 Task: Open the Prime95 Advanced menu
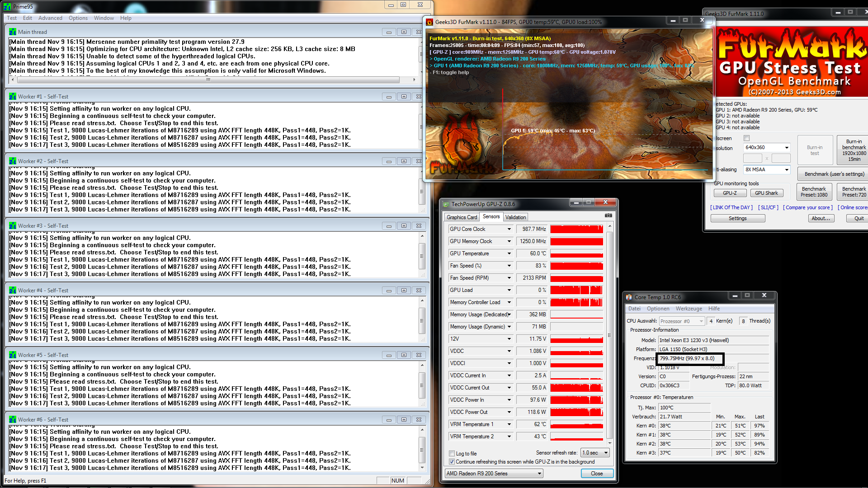click(x=50, y=18)
